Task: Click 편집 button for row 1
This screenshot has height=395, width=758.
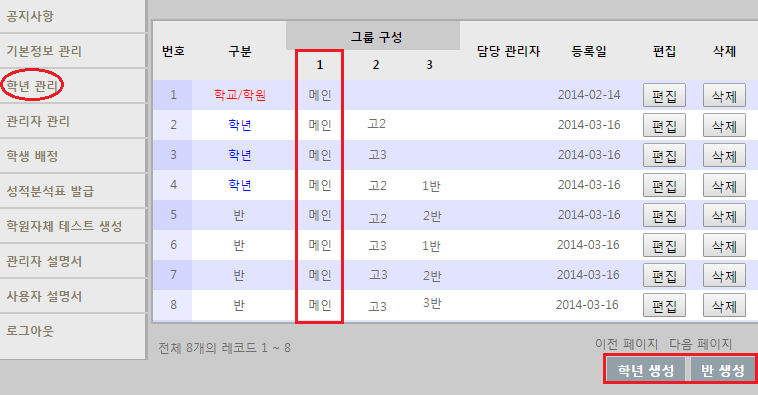Action: pos(664,95)
